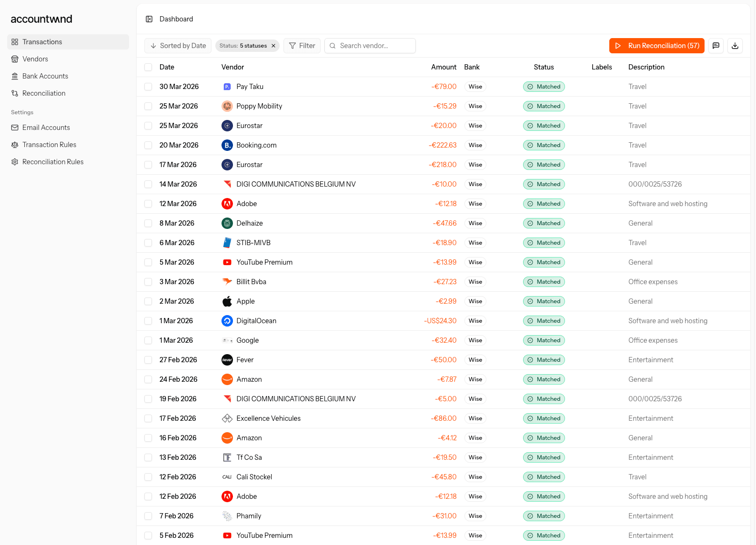756x545 pixels.
Task: Click the Pay Taku vendor logo
Action: [227, 87]
